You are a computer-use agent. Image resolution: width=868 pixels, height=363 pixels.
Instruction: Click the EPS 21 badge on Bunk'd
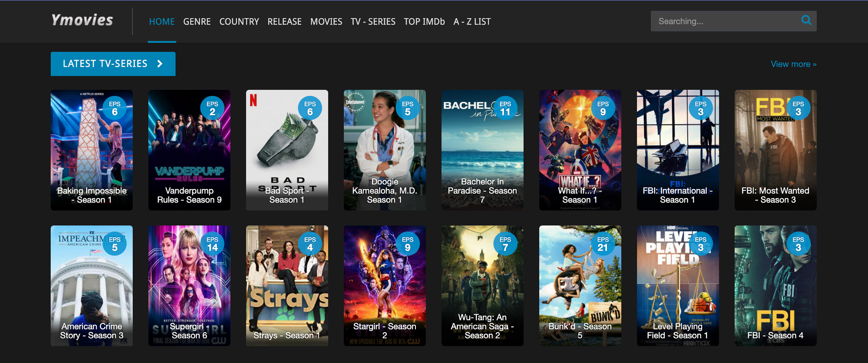pyautogui.click(x=602, y=244)
